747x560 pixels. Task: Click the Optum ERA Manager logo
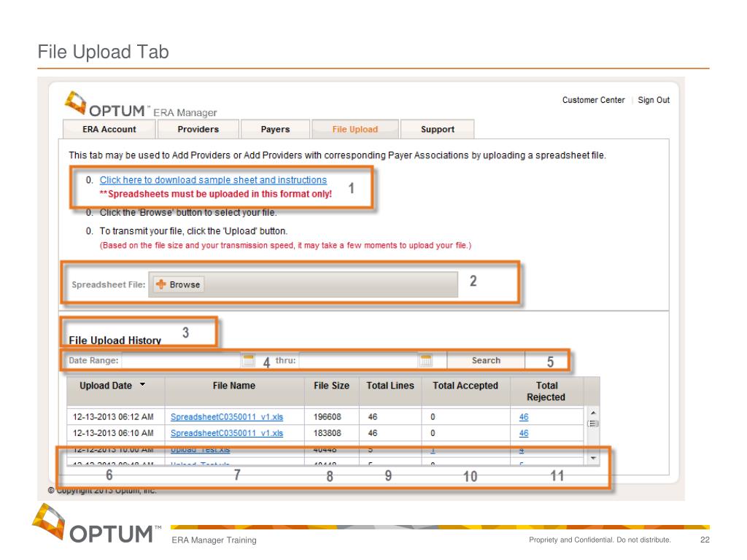pos(141,105)
